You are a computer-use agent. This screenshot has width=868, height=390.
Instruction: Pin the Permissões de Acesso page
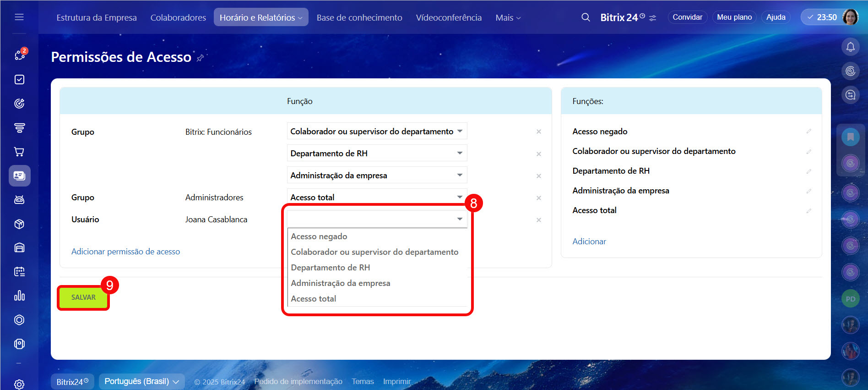pos(200,58)
